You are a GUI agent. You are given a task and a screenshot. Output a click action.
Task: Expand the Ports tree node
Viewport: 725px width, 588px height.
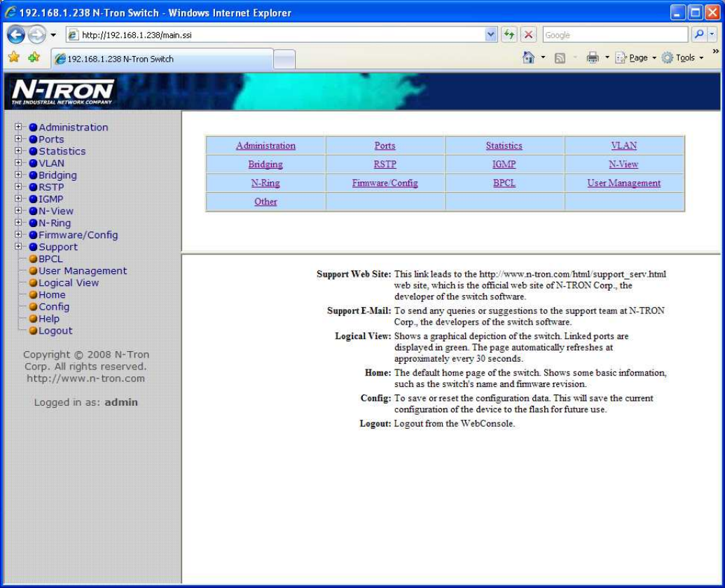(x=18, y=138)
